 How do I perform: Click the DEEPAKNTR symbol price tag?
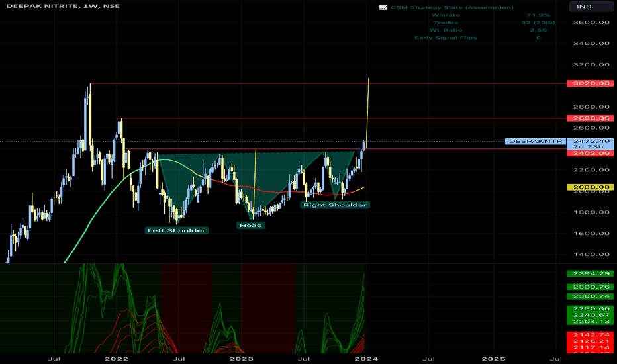pyautogui.click(x=536, y=141)
